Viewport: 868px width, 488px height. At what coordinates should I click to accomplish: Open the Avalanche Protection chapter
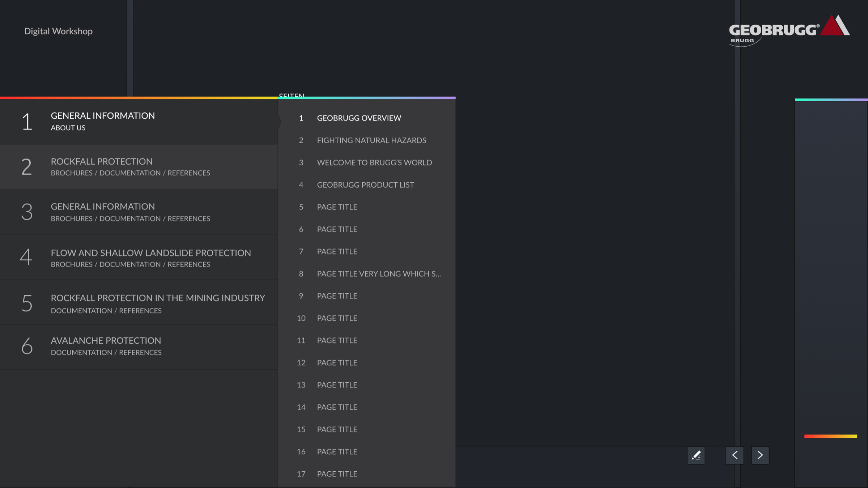pos(139,347)
